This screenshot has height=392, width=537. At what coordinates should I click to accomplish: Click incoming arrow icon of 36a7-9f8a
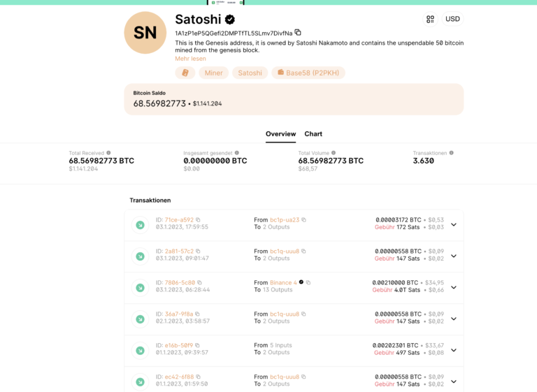140,319
